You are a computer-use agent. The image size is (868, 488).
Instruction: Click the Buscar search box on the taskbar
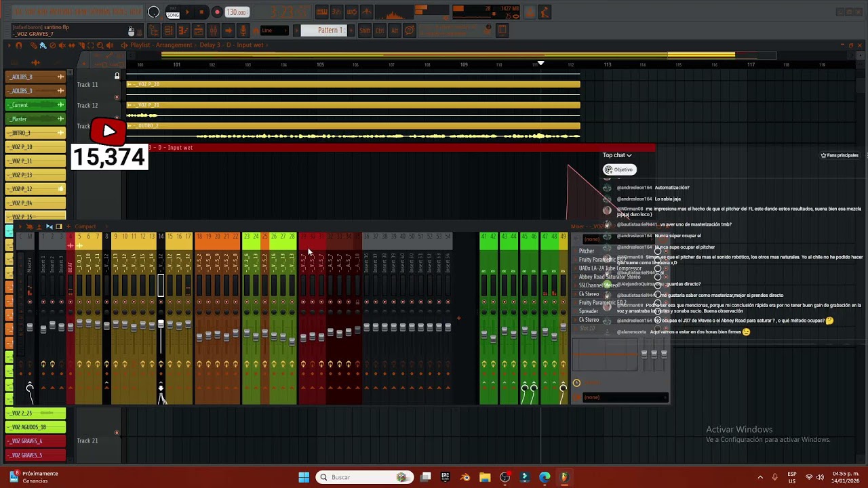point(364,477)
